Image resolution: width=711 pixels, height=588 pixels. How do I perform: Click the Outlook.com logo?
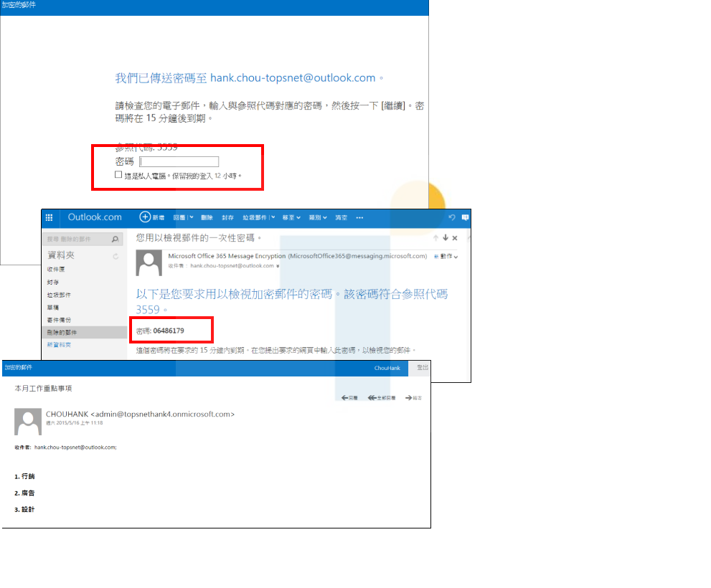95,217
